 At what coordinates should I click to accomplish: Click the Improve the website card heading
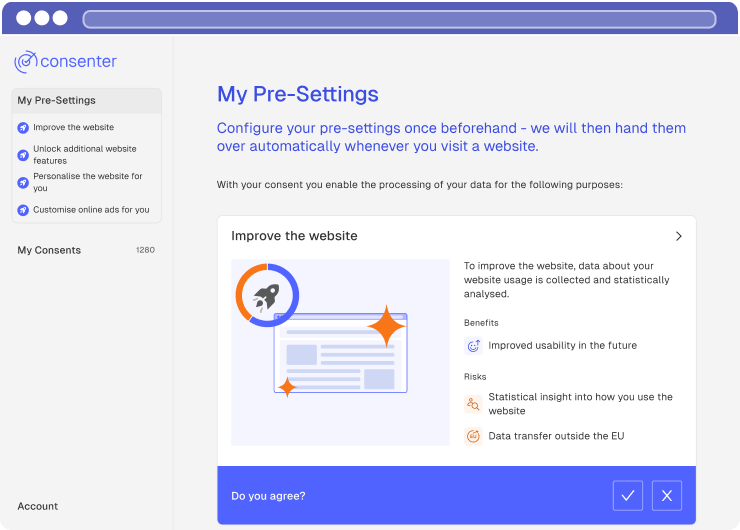click(294, 236)
